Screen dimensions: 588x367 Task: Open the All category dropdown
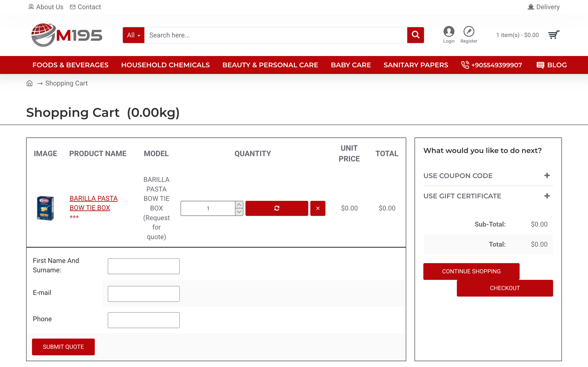pos(133,35)
